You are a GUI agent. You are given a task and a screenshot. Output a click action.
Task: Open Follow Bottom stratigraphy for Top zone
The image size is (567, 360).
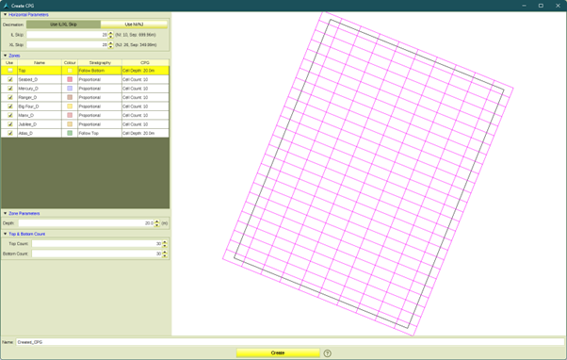click(99, 70)
